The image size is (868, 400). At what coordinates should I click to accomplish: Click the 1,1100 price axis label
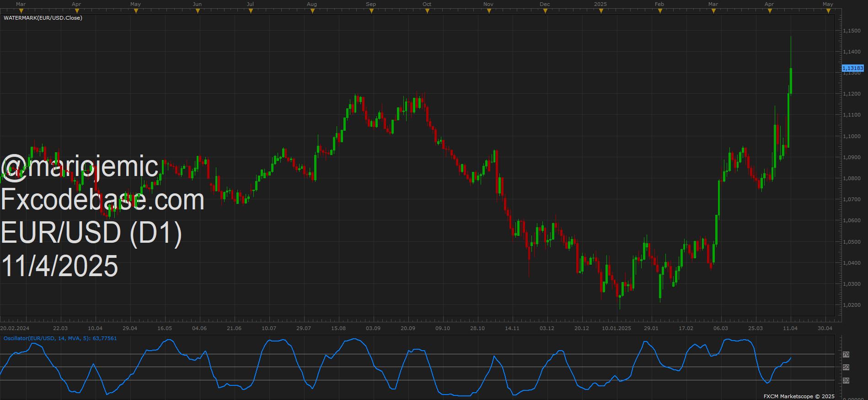[852, 115]
